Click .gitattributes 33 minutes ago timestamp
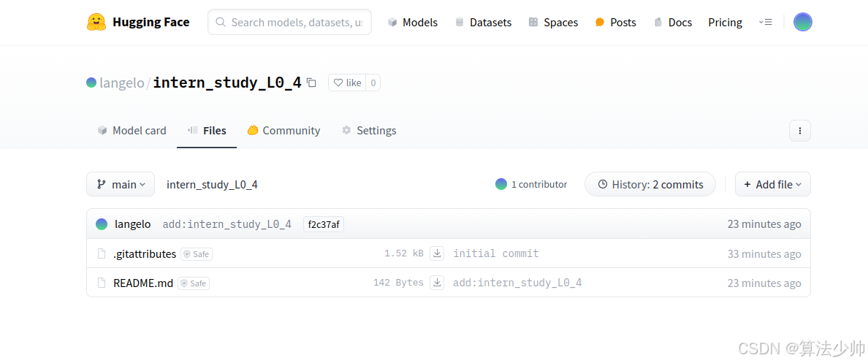This screenshot has width=868, height=363. tap(764, 254)
